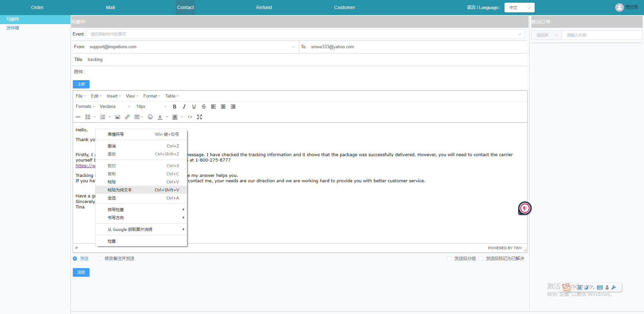Select the 修改备注并发送 radio option
Viewport: 644px width, 314px height.
click(99, 259)
